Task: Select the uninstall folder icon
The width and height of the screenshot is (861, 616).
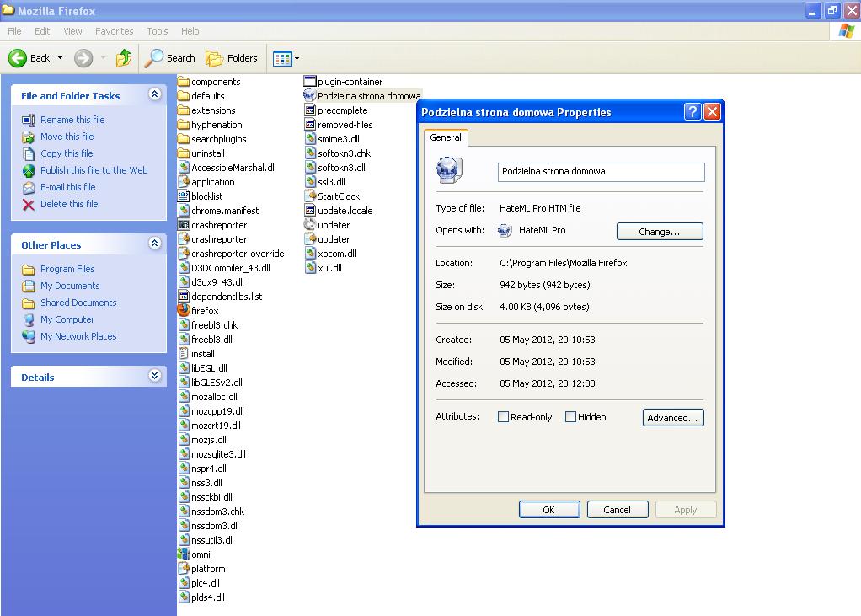Action: [184, 153]
